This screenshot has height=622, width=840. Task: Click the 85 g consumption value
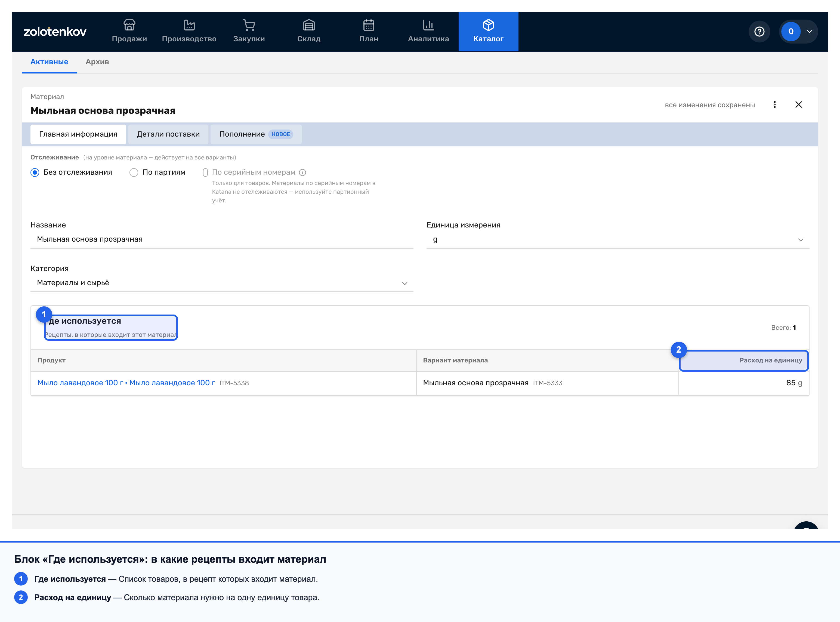click(794, 383)
